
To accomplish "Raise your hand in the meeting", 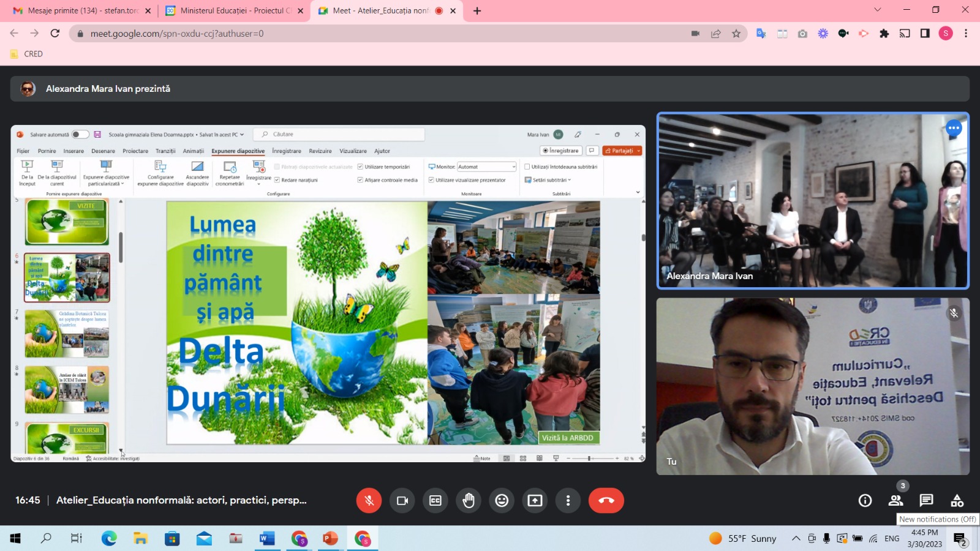I will (x=469, y=500).
